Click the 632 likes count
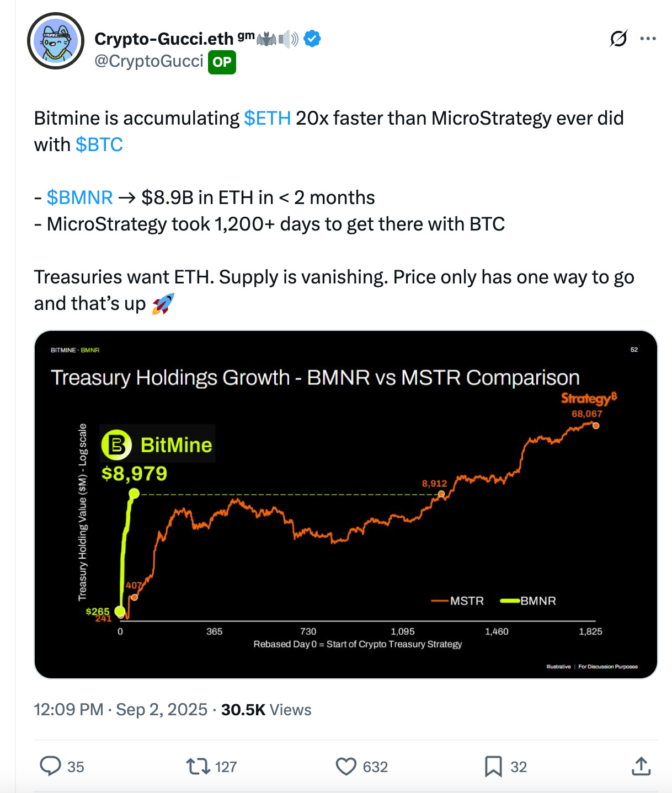This screenshot has width=672, height=793. click(x=375, y=767)
